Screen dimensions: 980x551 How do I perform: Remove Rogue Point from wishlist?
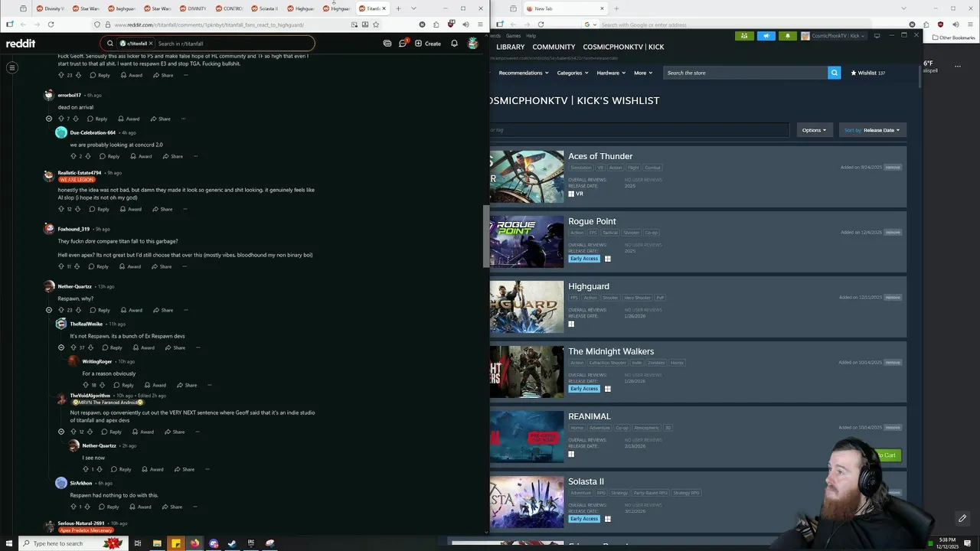click(893, 232)
